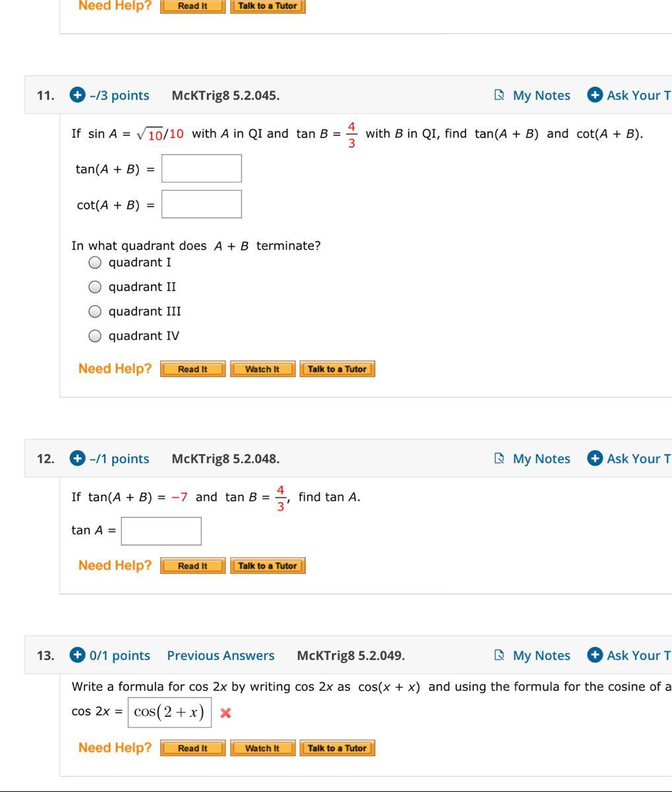This screenshot has height=792, width=672.
Task: Click the Ask Your Teacher plus icon for question 11
Action: [x=595, y=95]
